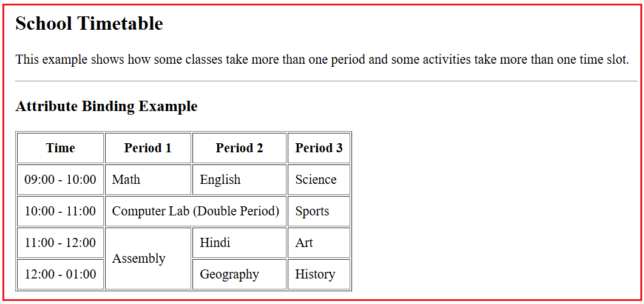The height and width of the screenshot is (304, 644).
Task: Select the Assembly merged cell
Action: click(148, 258)
